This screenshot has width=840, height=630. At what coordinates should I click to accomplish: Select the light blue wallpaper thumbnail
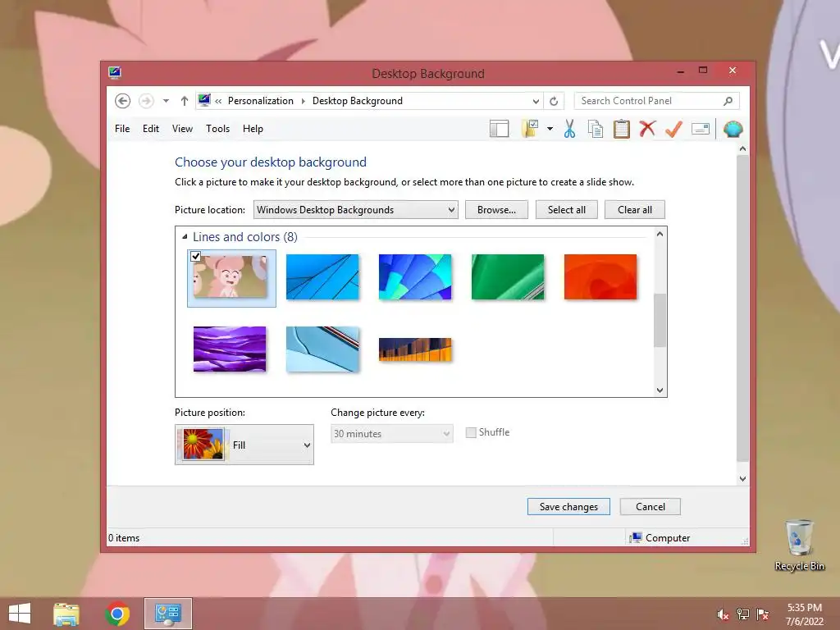(x=322, y=349)
